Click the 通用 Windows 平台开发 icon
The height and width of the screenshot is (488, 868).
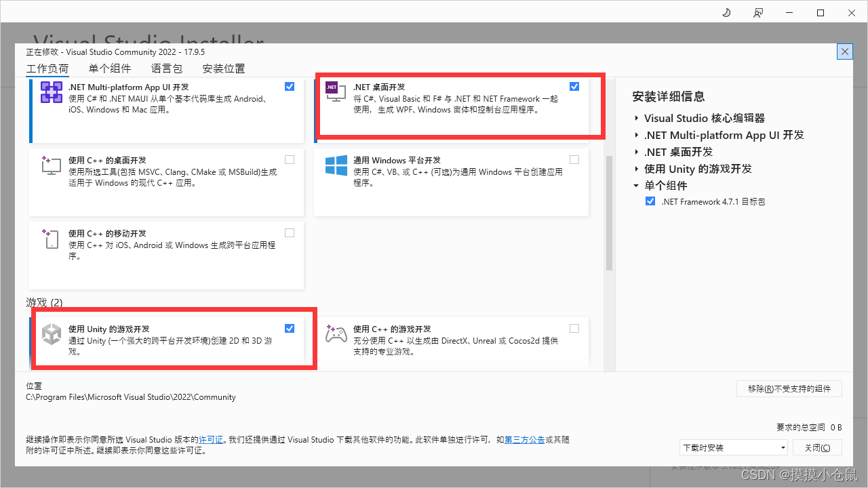(x=336, y=165)
